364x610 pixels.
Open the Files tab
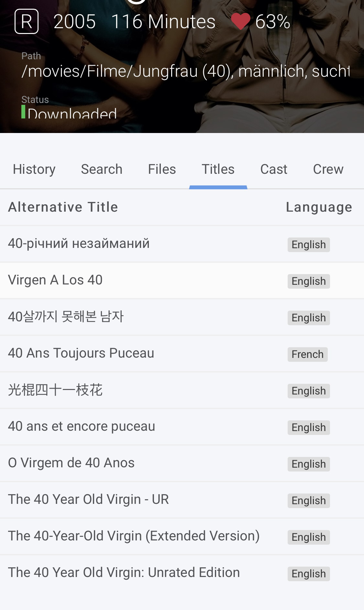[162, 169]
